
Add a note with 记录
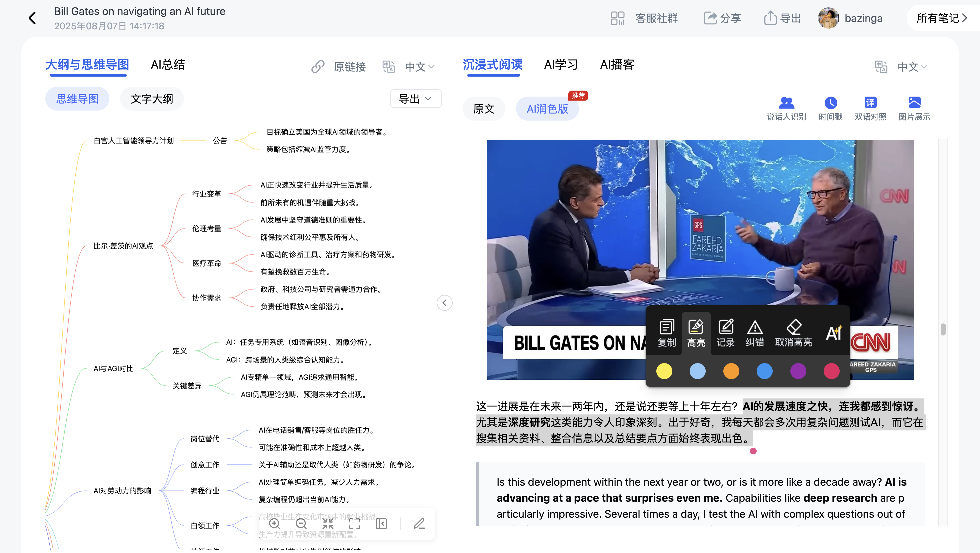[x=725, y=333]
